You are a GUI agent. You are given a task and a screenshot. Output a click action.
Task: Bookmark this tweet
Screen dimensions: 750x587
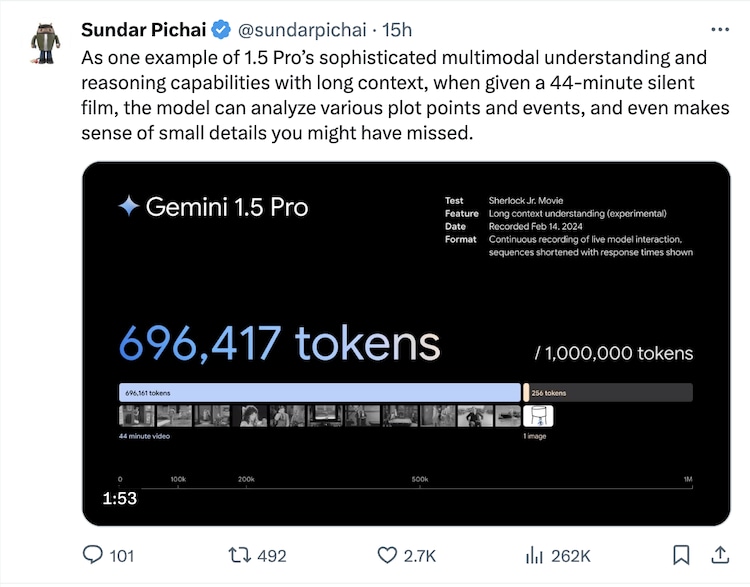(x=680, y=554)
